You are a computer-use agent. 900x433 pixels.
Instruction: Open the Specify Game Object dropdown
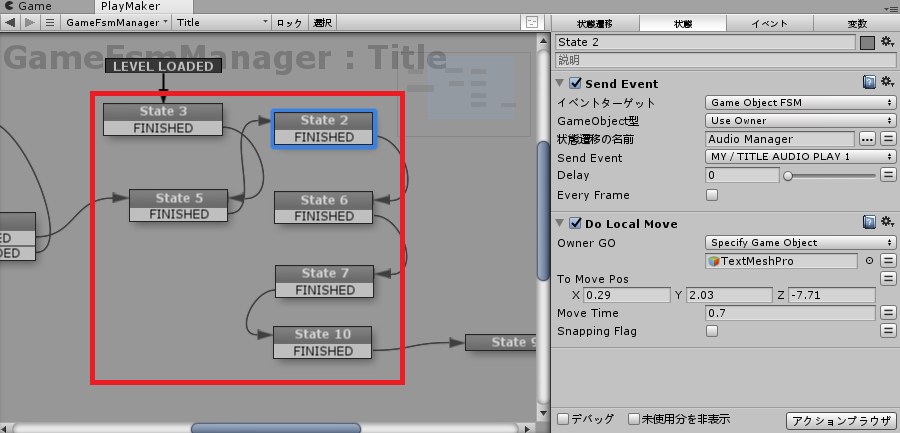(800, 242)
